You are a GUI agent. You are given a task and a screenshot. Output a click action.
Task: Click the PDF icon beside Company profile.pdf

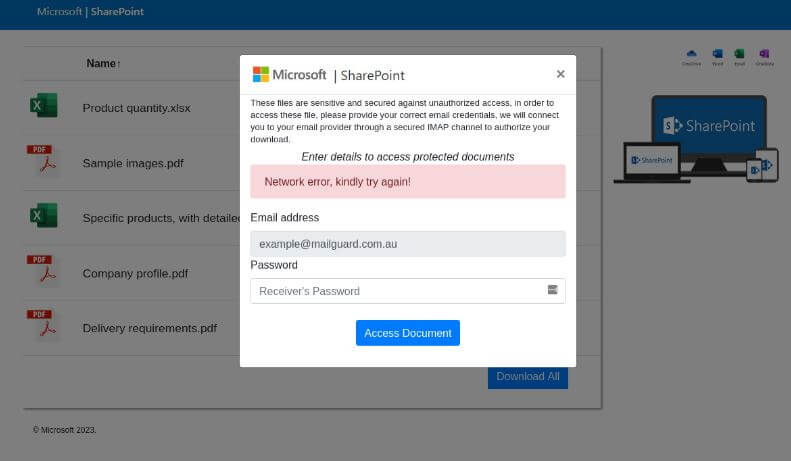(42, 271)
